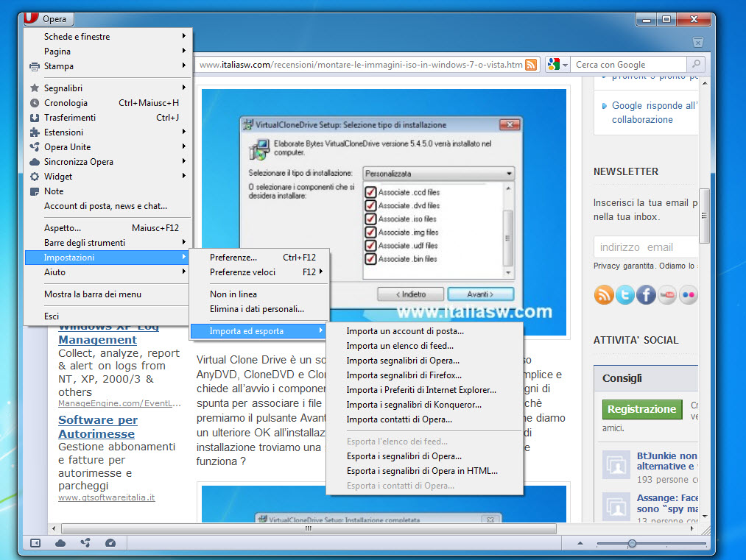Image resolution: width=746 pixels, height=560 pixels.
Task: Click the puzzle icon beside Estensioni
Action: [x=35, y=132]
